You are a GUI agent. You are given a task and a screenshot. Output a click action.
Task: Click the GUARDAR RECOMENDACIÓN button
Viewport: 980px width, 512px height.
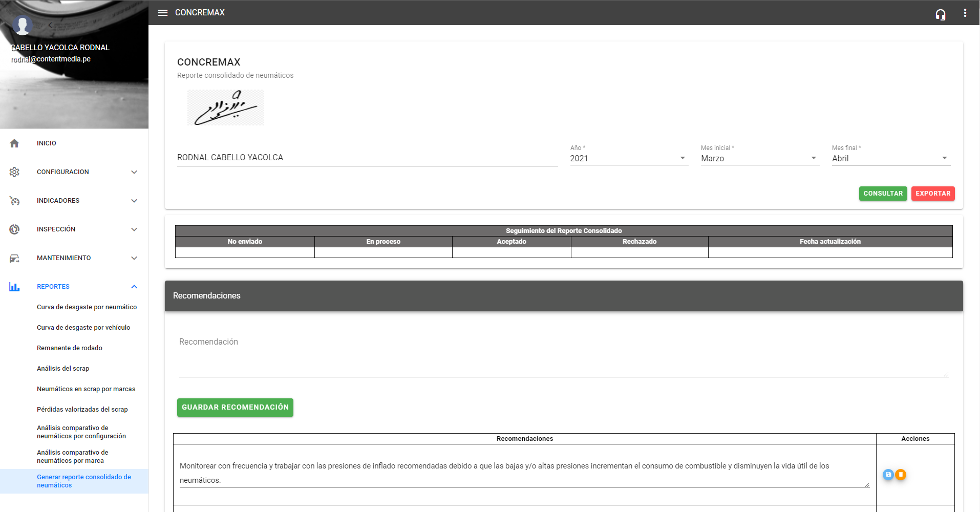pyautogui.click(x=235, y=408)
